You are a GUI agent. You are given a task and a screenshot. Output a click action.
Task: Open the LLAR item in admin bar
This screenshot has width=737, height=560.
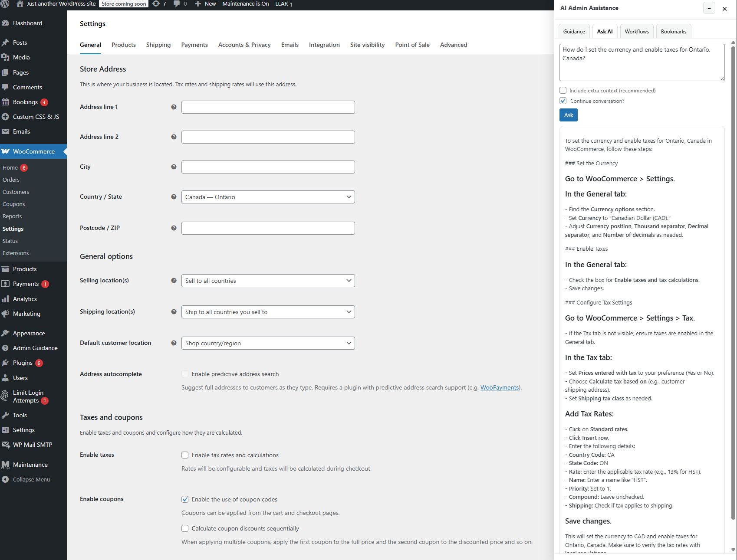click(284, 3)
